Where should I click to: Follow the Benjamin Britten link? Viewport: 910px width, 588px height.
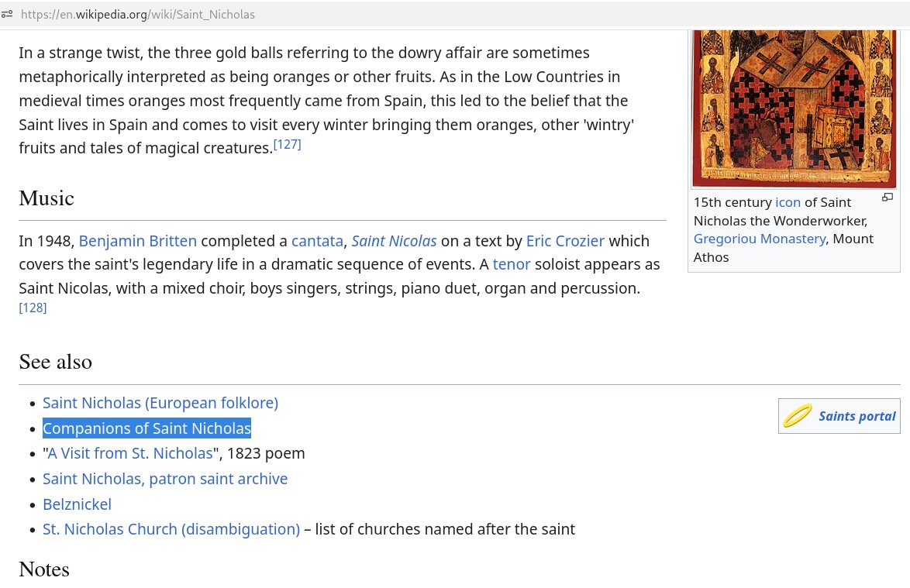tap(138, 242)
